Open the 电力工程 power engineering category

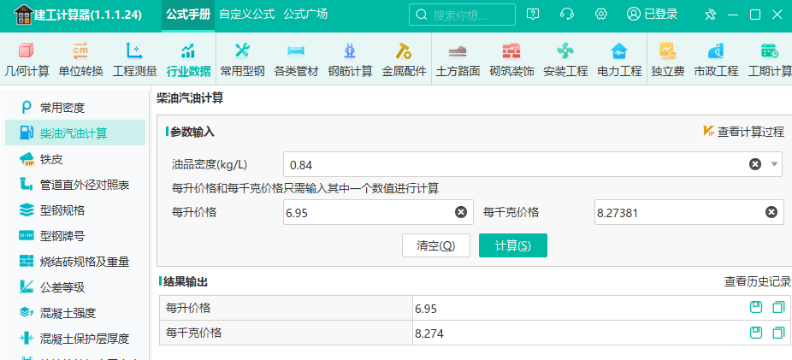click(x=619, y=60)
